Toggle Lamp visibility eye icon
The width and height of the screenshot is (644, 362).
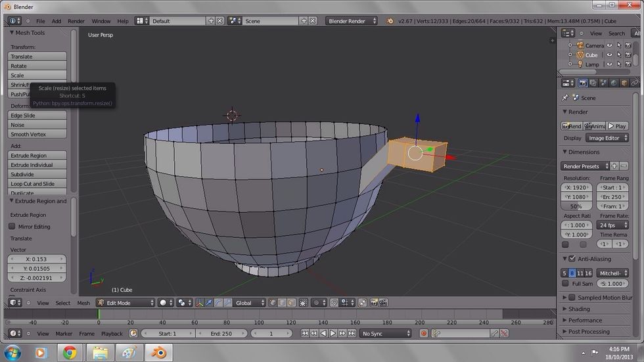[610, 64]
